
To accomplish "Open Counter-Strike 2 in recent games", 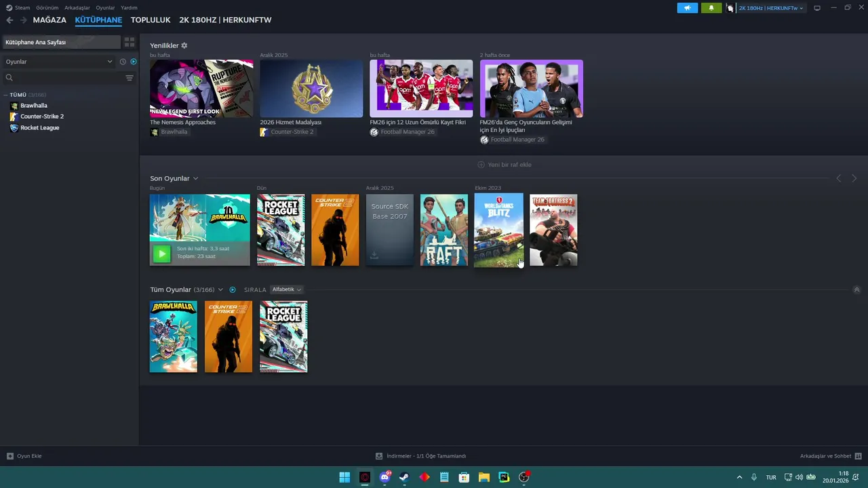I will (x=335, y=230).
